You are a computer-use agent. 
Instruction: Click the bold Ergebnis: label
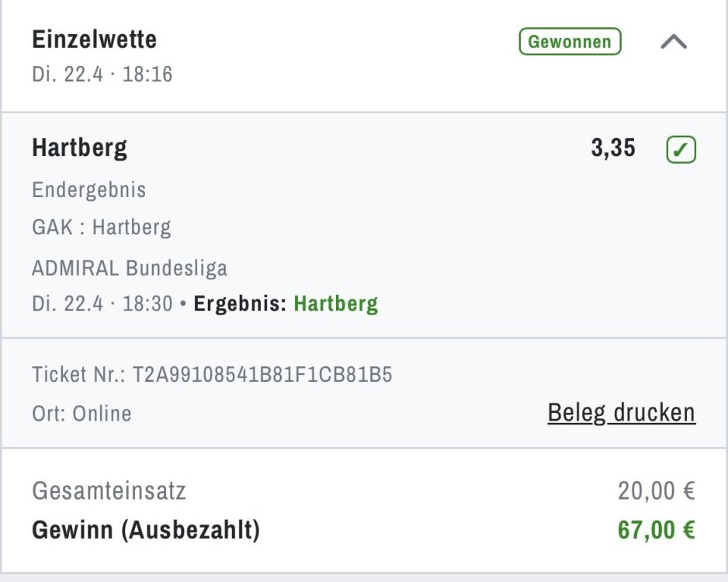239,303
